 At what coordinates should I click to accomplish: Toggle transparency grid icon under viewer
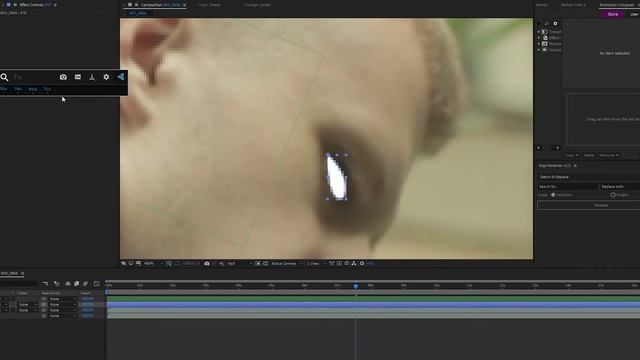coord(265,264)
